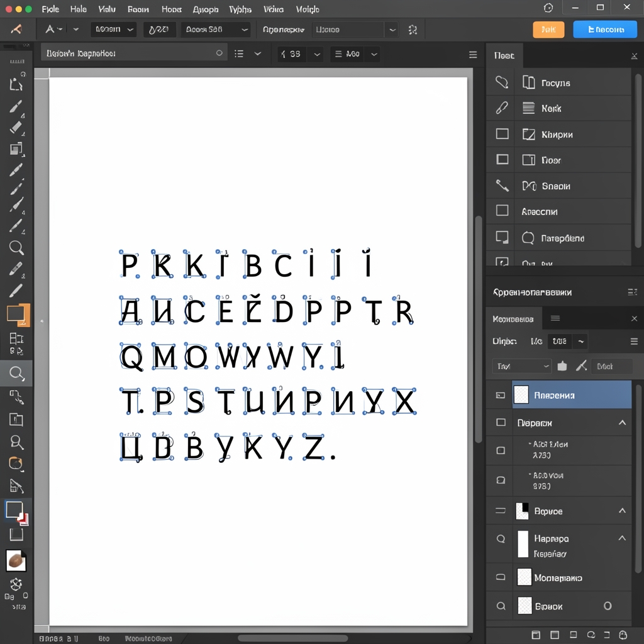Viewport: 644px width, 644px height.
Task: Click the sparkle settings icon beside Llsroe field
Action: (413, 30)
